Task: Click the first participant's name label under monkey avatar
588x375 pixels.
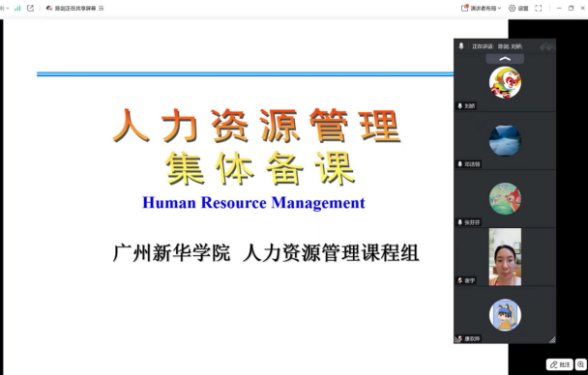Action: (x=466, y=106)
